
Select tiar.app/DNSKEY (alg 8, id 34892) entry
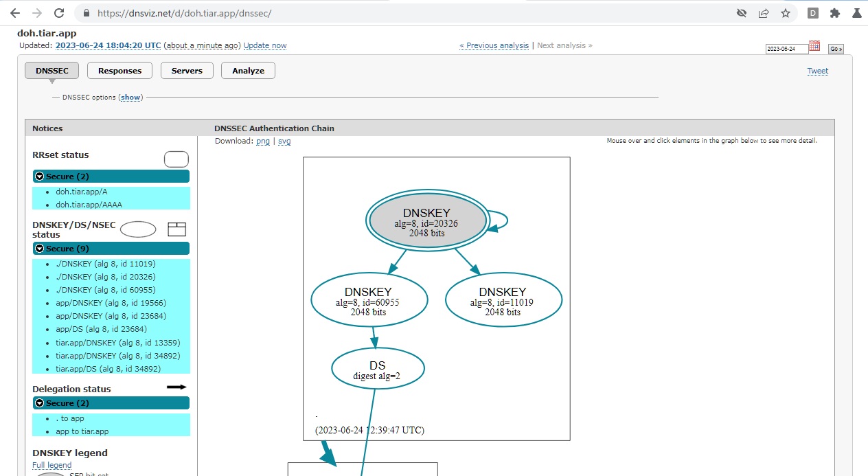[x=118, y=355]
